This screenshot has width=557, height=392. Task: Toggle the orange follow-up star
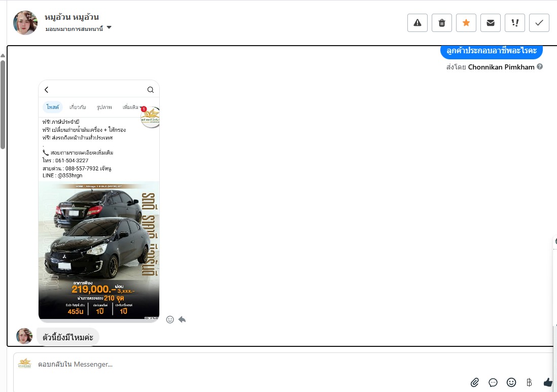pos(466,23)
